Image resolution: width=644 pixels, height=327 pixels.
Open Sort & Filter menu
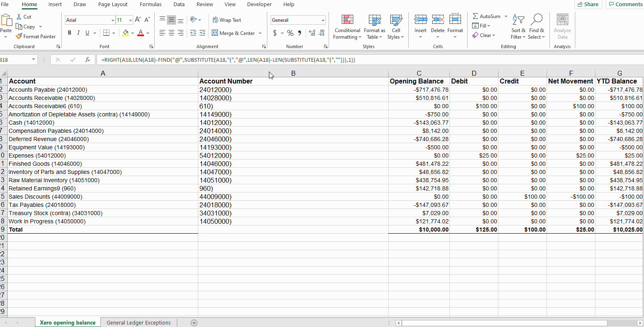click(x=519, y=27)
